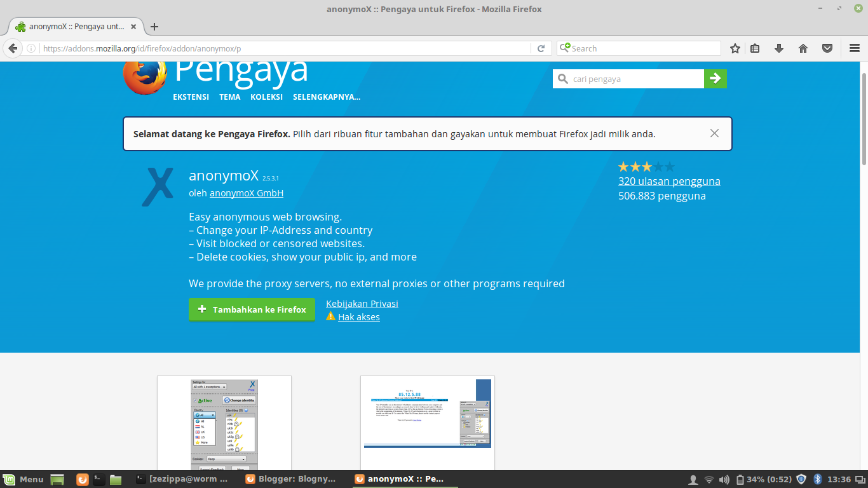This screenshot has height=488, width=868.
Task: Click the 506.883 pengguna user count
Action: click(x=662, y=196)
